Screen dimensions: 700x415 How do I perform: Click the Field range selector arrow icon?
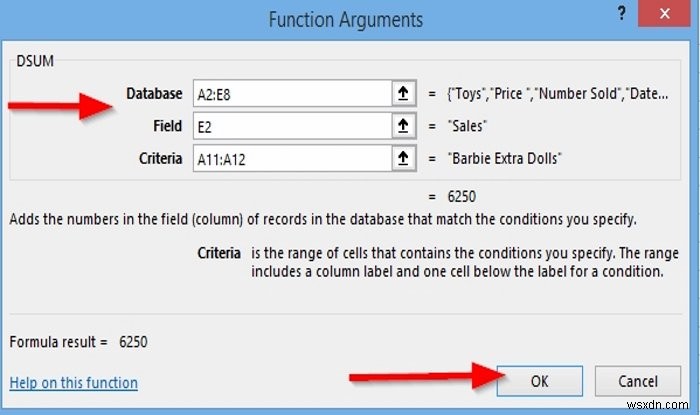pyautogui.click(x=404, y=126)
